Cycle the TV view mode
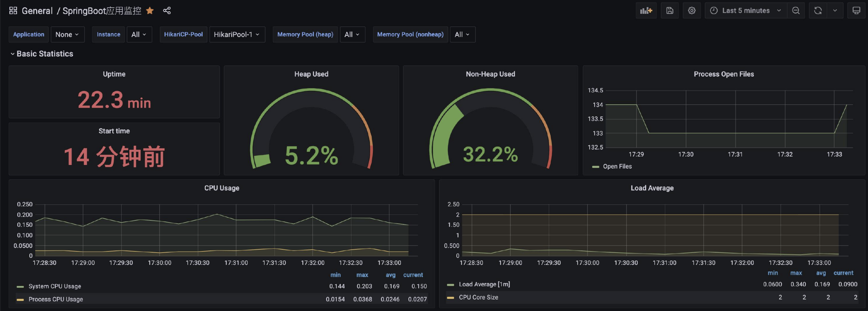 856,11
